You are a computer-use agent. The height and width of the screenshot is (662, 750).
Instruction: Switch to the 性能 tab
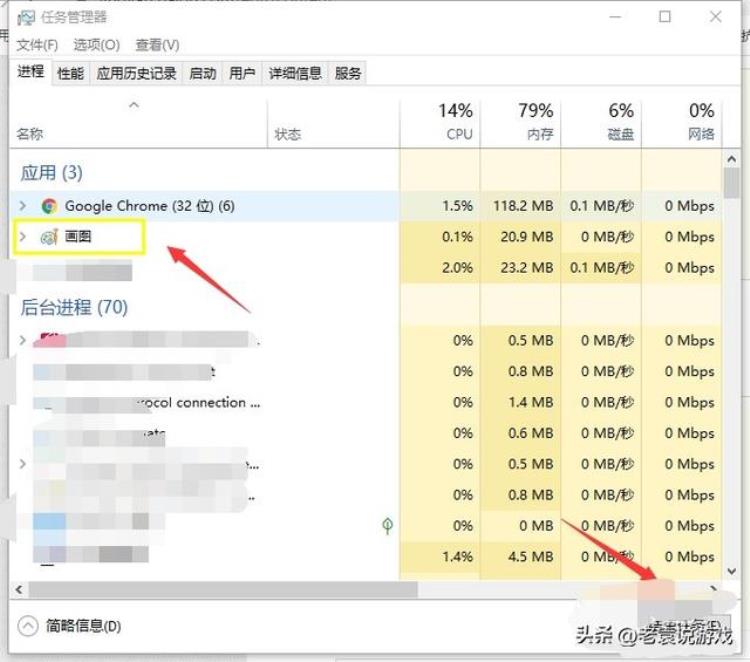tap(70, 73)
